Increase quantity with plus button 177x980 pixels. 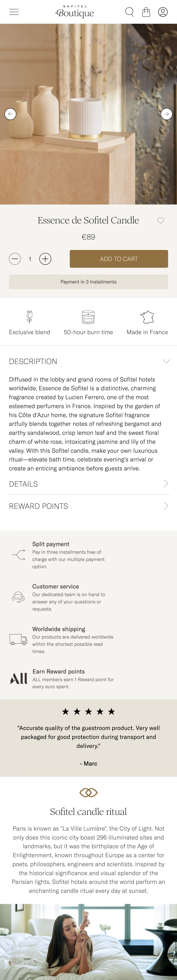(45, 259)
